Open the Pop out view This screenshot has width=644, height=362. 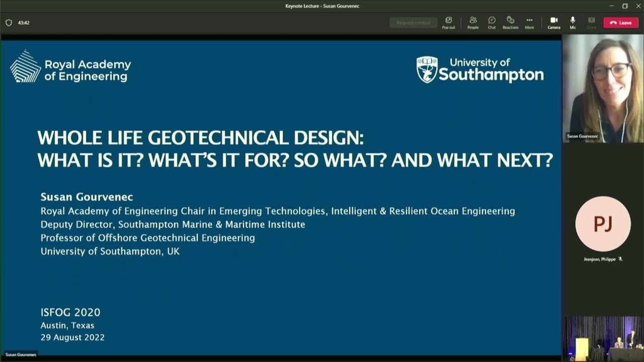(448, 23)
